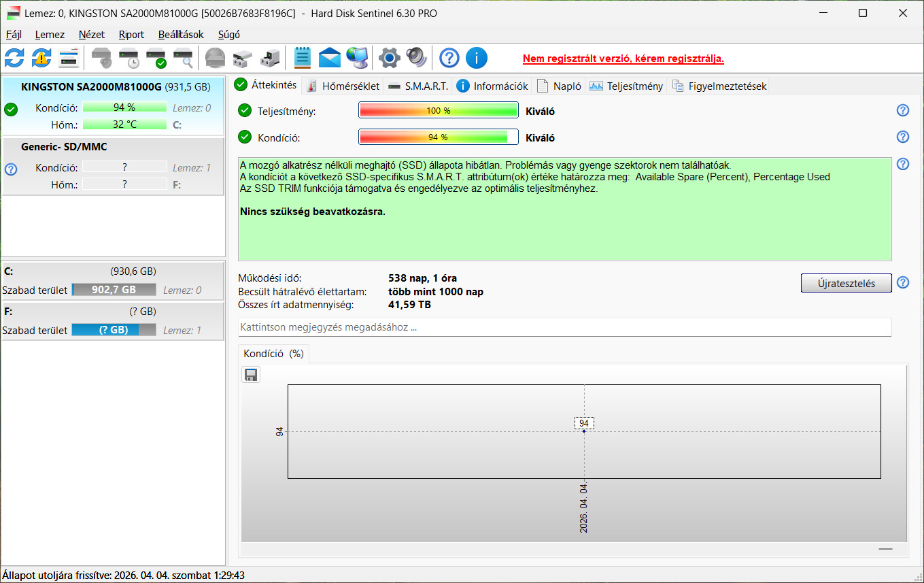This screenshot has height=583, width=924.
Task: Click the question mark help toolbar icon
Action: 449,58
